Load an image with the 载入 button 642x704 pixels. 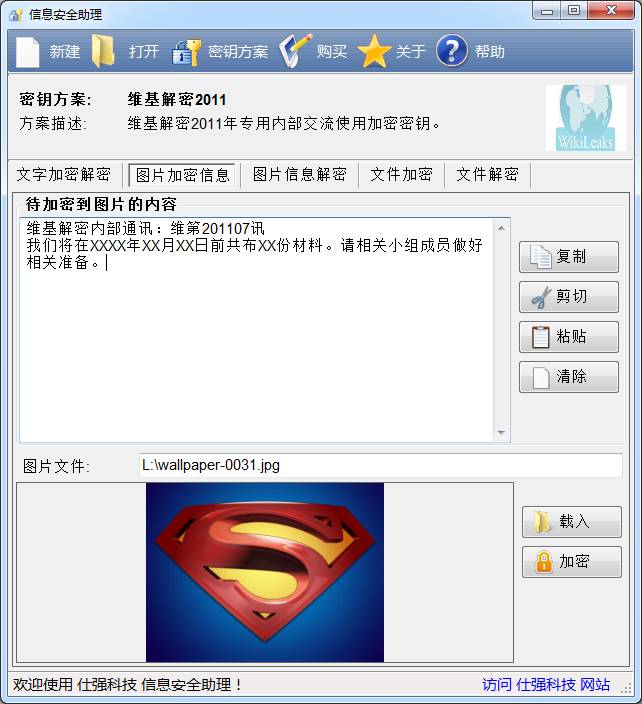pyautogui.click(x=572, y=522)
